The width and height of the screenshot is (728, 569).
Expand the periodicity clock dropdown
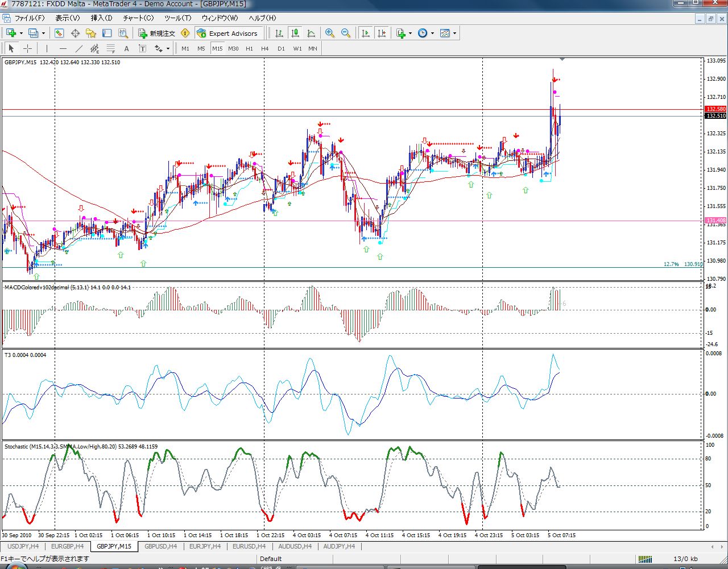click(432, 34)
